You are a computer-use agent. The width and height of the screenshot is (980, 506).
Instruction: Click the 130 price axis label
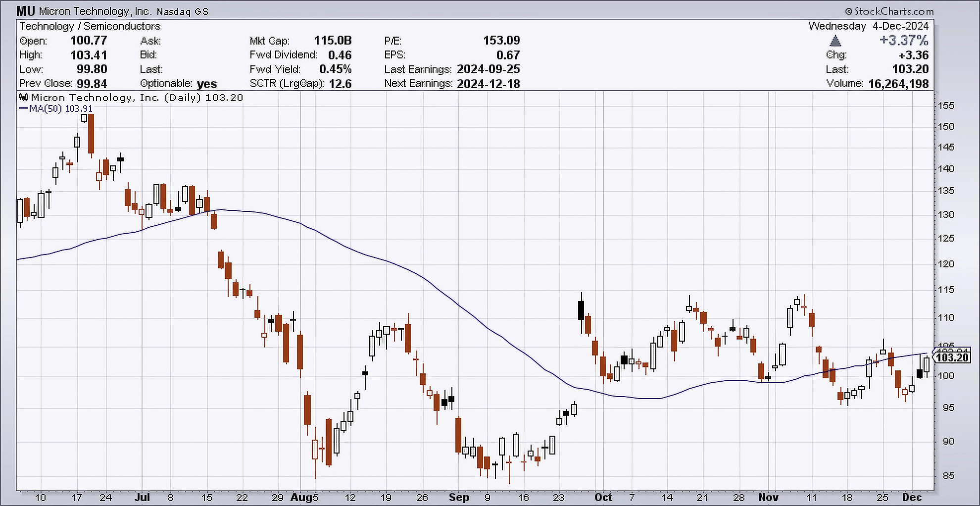pos(946,214)
